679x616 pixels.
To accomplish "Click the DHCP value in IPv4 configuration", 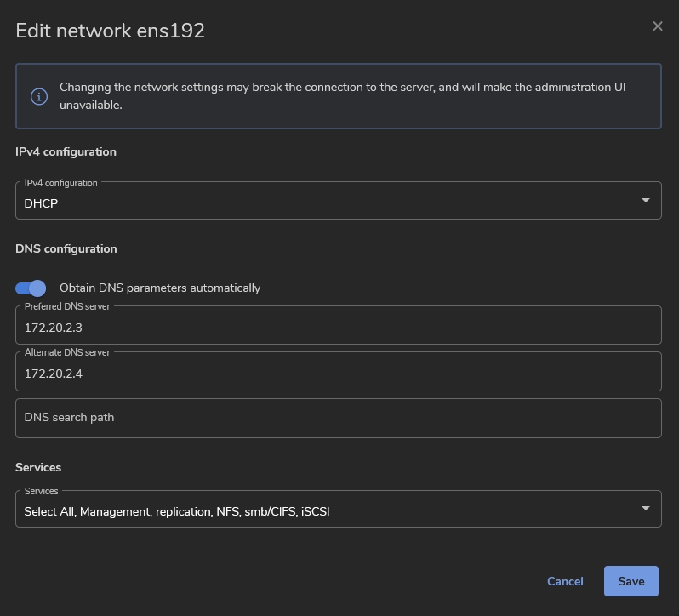I will pos(41,204).
